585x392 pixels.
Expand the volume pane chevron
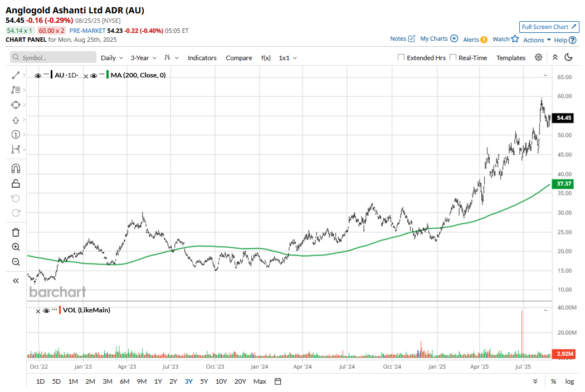545,310
